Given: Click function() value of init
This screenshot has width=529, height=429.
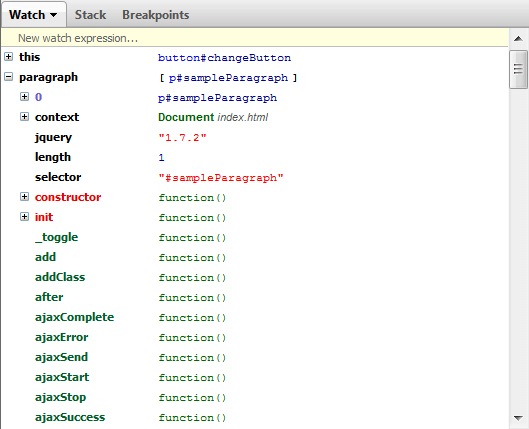Looking at the screenshot, I should coord(192,218).
